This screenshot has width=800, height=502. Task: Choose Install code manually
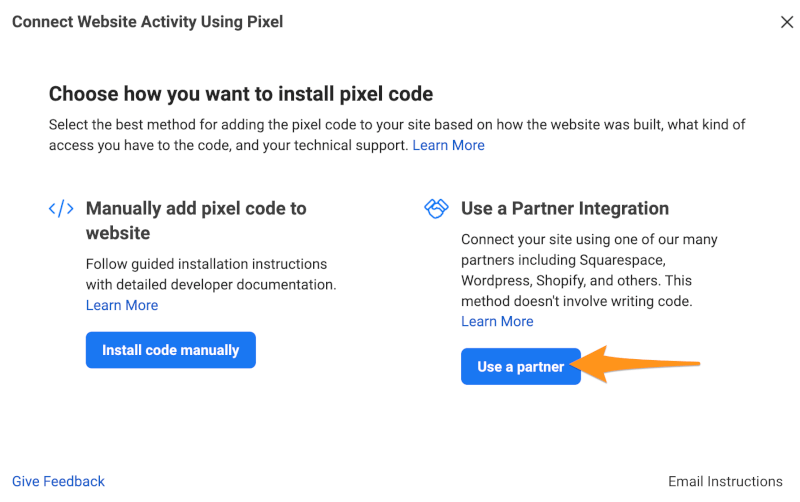click(170, 350)
